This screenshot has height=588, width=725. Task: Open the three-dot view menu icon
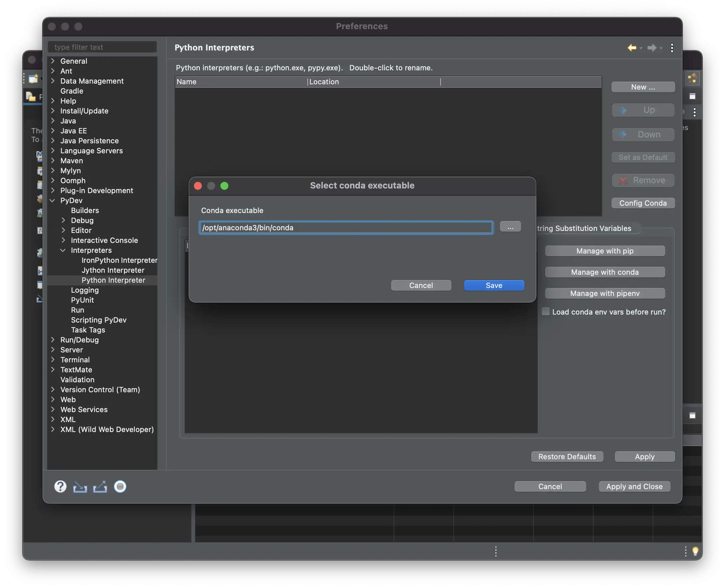pos(672,48)
